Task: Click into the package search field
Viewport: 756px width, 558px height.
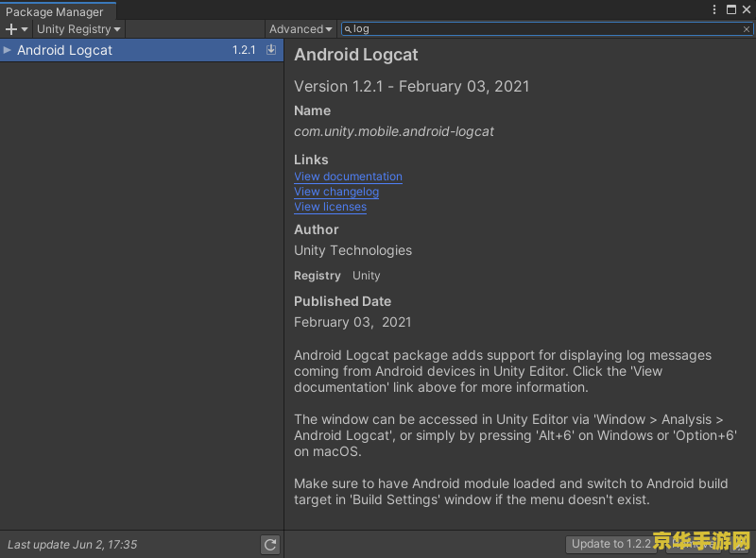Action: [x=547, y=29]
